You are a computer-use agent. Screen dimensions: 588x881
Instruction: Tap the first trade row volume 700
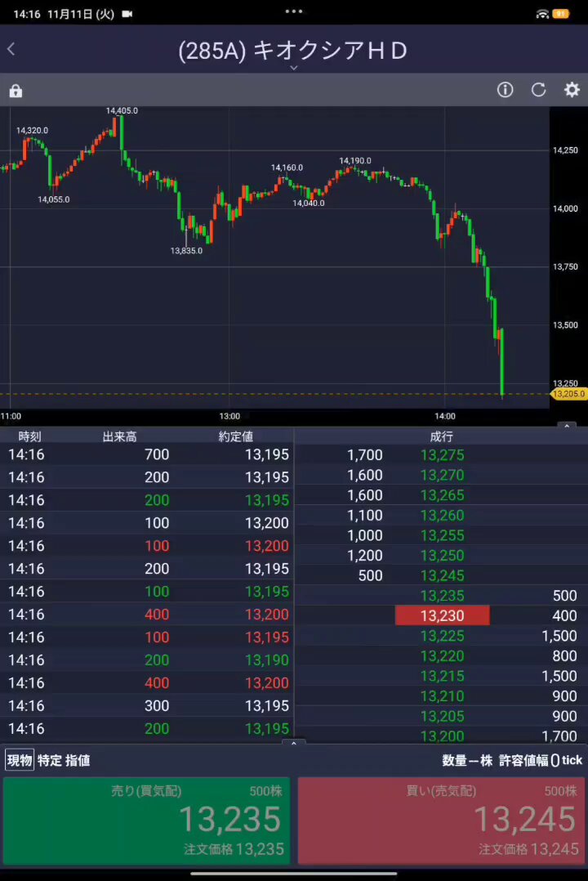click(x=157, y=454)
